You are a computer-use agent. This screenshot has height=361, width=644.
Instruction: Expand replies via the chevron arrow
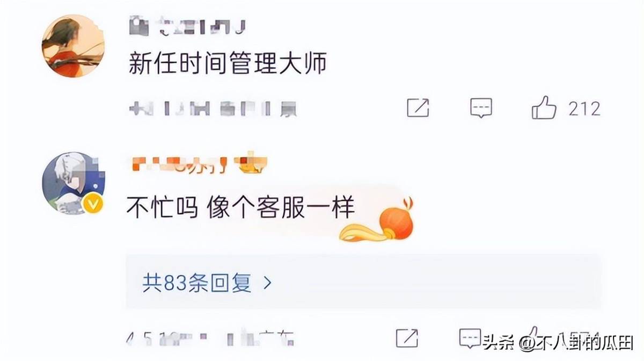[x=267, y=283]
